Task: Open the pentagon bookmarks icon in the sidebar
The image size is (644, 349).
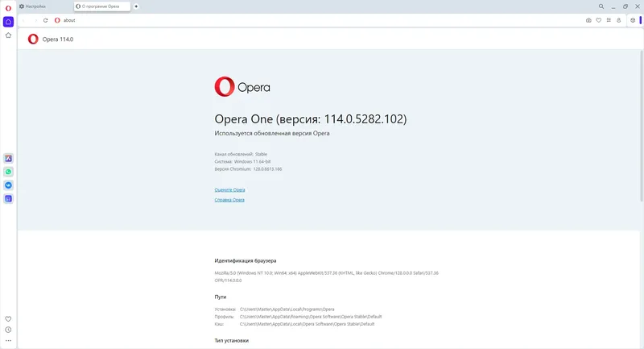Action: 8,35
